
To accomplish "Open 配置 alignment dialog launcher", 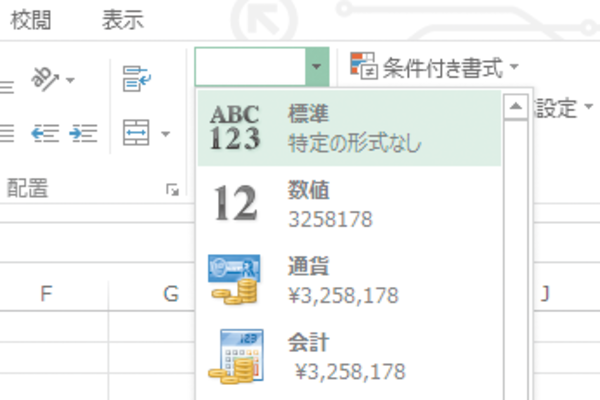I will point(172,189).
